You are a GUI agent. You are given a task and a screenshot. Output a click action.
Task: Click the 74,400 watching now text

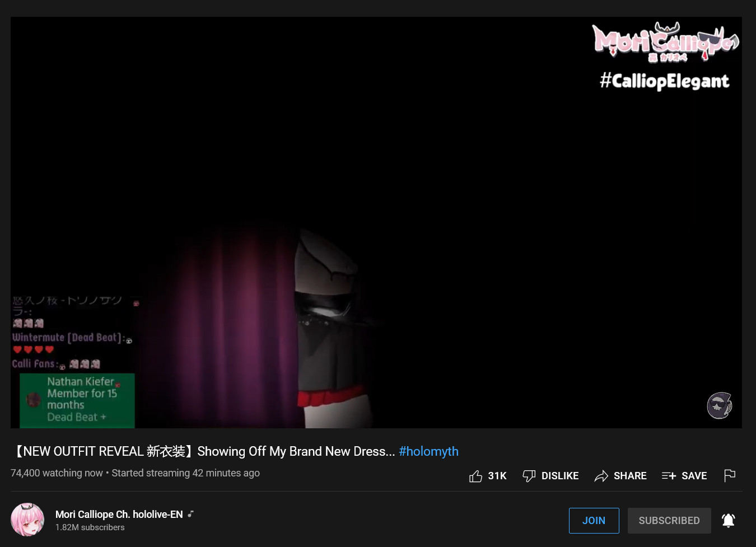(57, 473)
